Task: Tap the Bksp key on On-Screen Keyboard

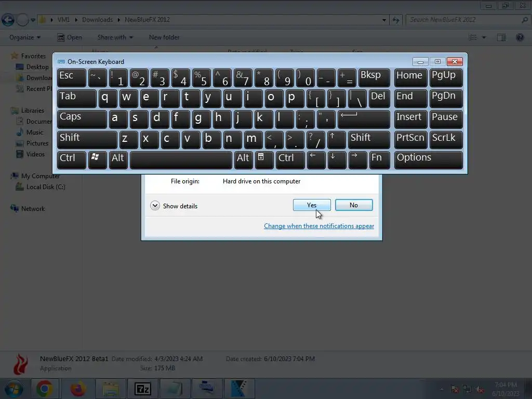Action: coord(375,78)
